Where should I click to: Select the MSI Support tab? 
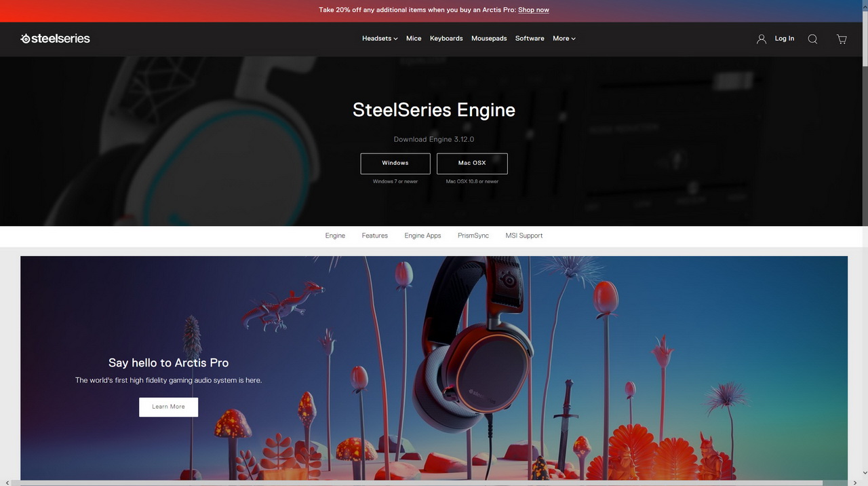tap(524, 236)
